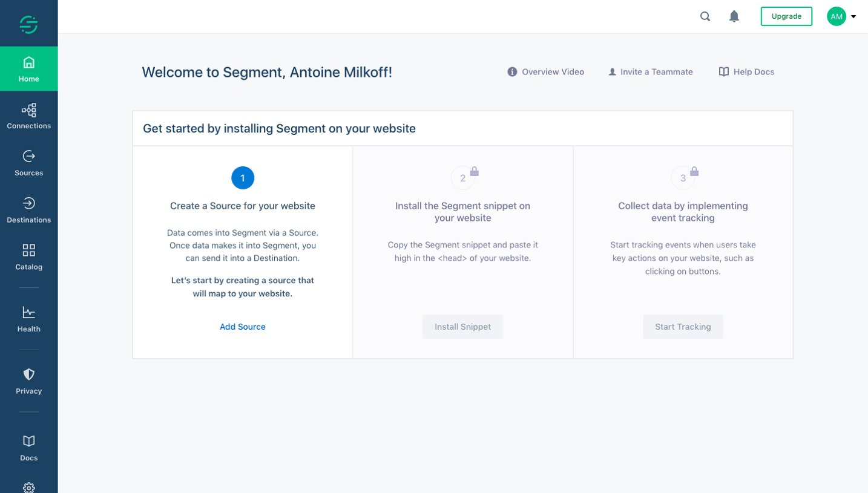Open the Health section
This screenshot has height=493, width=868.
pos(28,319)
